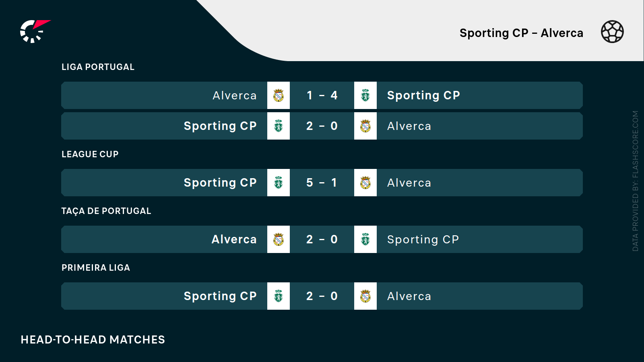Click the Flashscore logo icon

point(35,31)
